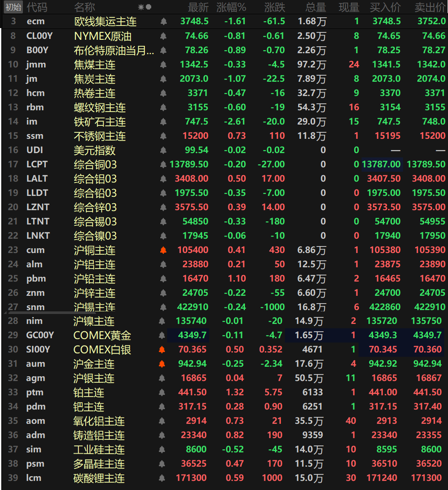Sort by 卖出价 column header
The image size is (448, 490).
pos(430,7)
